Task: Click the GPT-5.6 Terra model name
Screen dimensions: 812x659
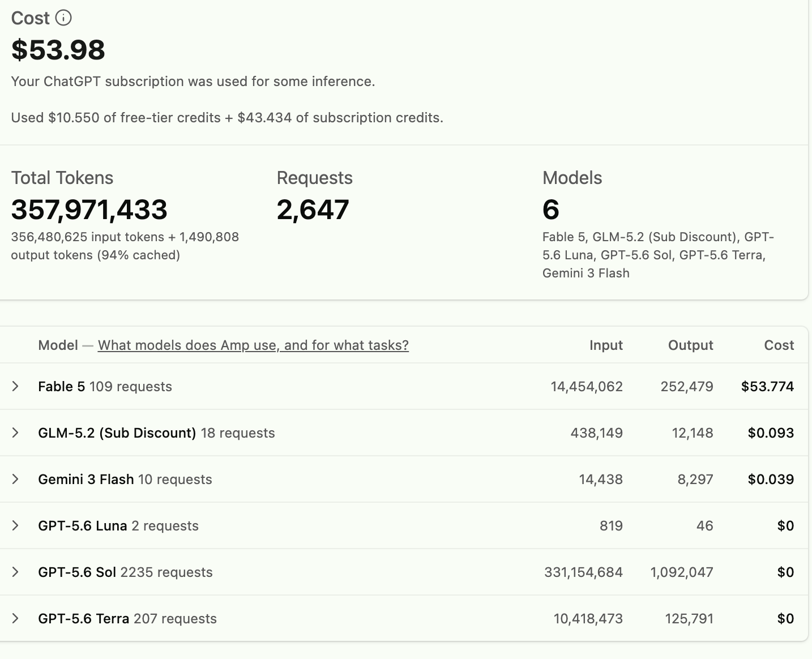Action: [x=84, y=618]
